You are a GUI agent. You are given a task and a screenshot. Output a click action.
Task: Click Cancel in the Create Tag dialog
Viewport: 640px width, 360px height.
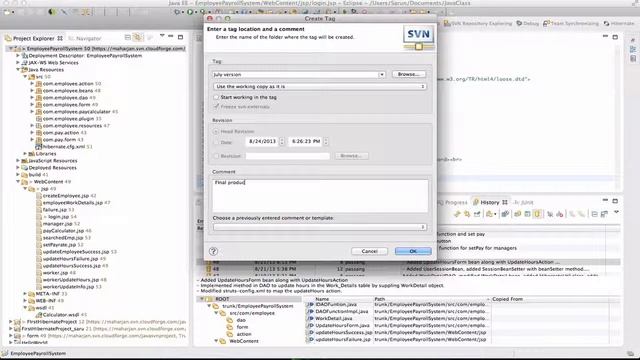[369, 251]
